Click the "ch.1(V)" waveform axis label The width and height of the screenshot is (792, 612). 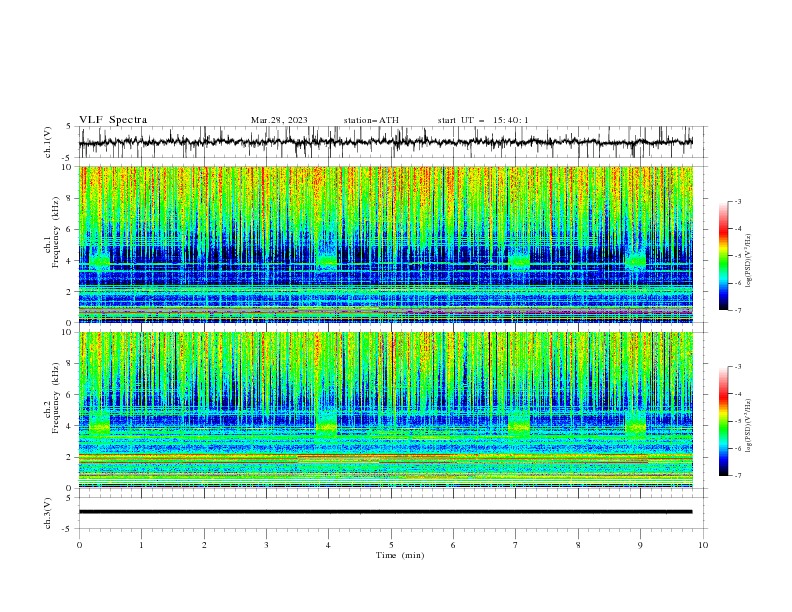[48, 142]
